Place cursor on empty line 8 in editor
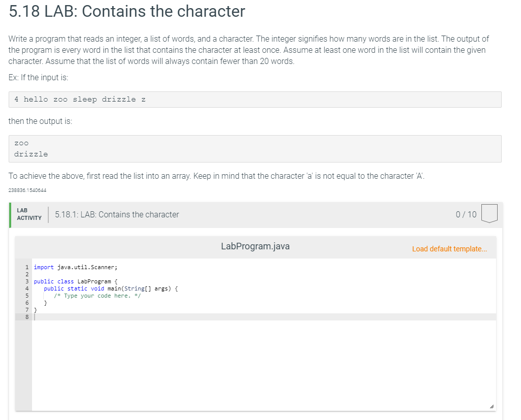Screen dimensions: 521x420 [x=264, y=317]
